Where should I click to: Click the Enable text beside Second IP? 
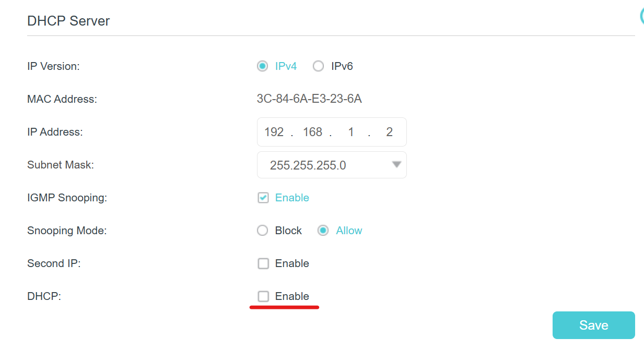(292, 263)
